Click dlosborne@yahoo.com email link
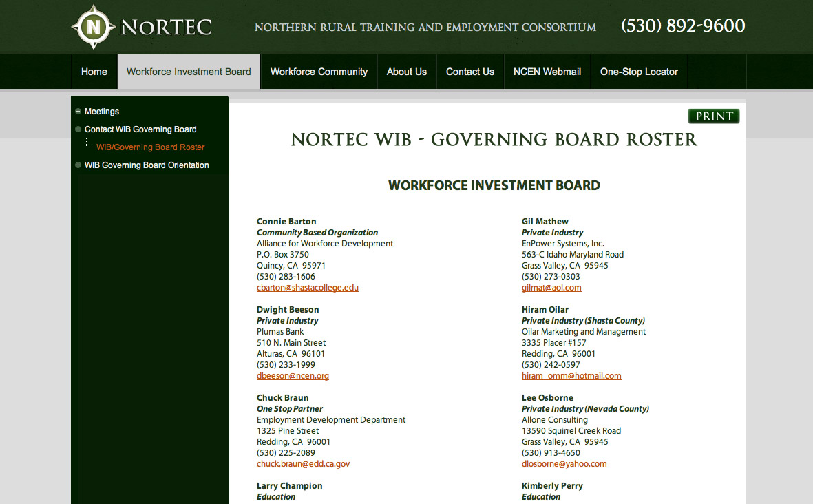813x504 pixels. 564,464
